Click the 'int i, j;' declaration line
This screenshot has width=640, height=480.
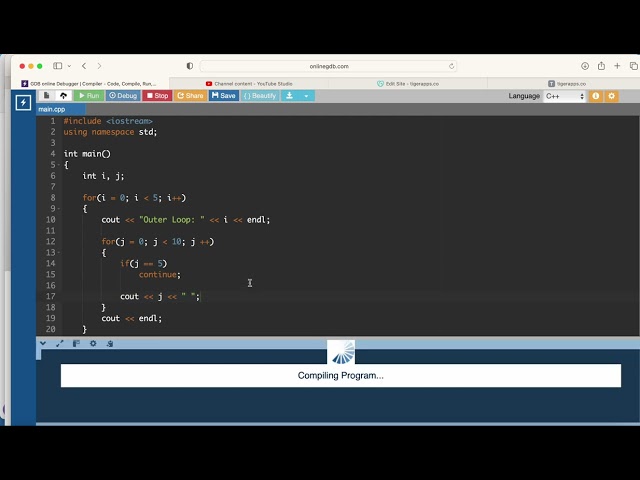click(x=103, y=176)
